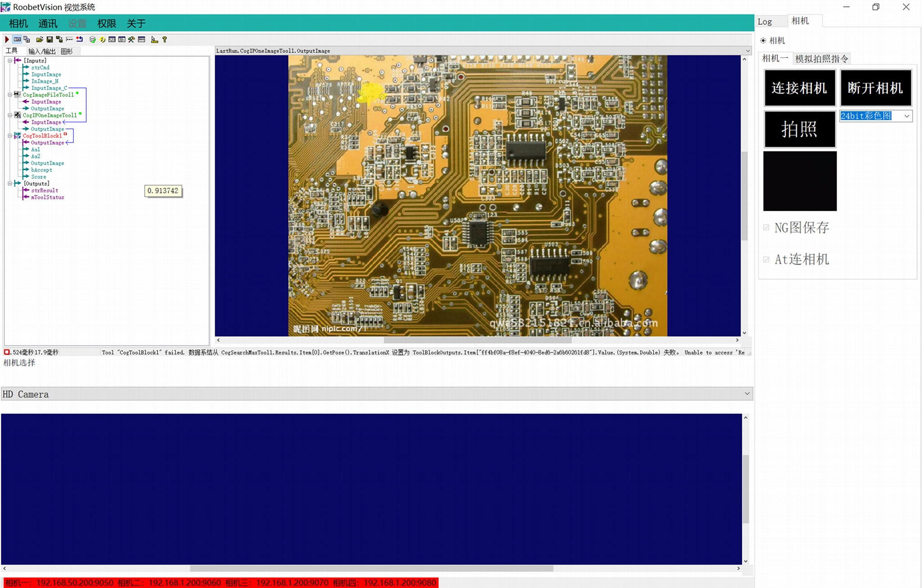Select the 输入/输出 tab
This screenshot has height=588, width=922.
[x=42, y=51]
